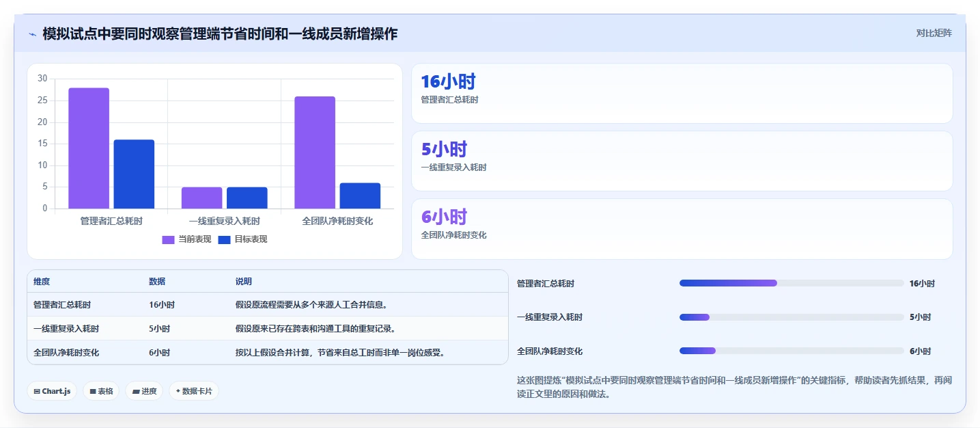Viewport: 980px width, 428px height.
Task: Toggle the 目标表现 legend swatch
Action: coord(224,239)
